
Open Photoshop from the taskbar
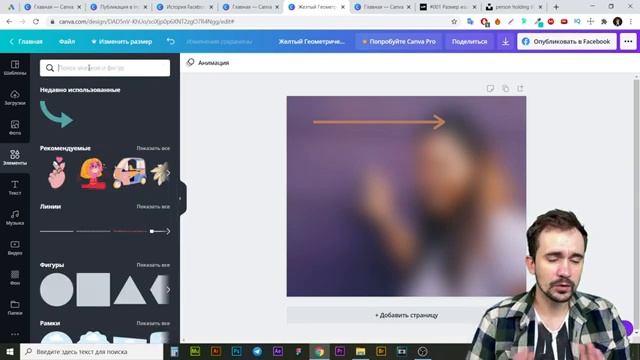tap(236, 351)
